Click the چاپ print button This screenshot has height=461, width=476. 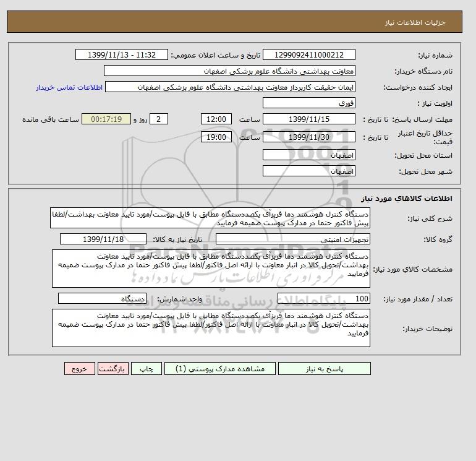[x=147, y=369]
